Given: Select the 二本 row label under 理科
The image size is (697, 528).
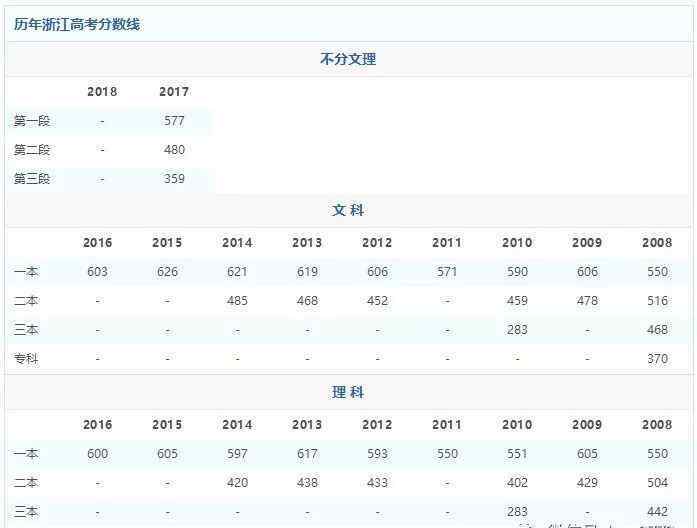Looking at the screenshot, I should click(x=26, y=482).
